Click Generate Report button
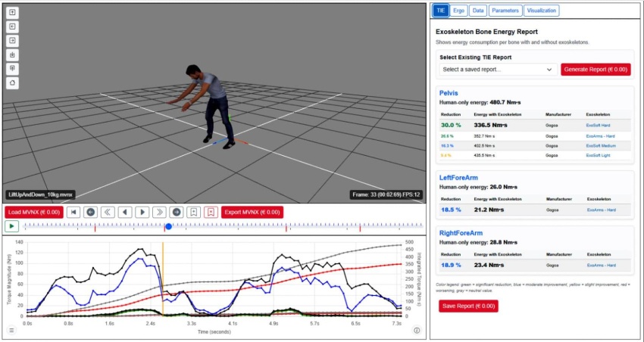 [x=596, y=70]
